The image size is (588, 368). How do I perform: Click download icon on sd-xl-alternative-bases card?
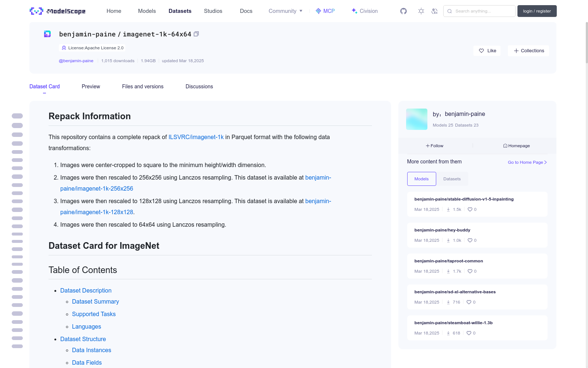coord(448,302)
